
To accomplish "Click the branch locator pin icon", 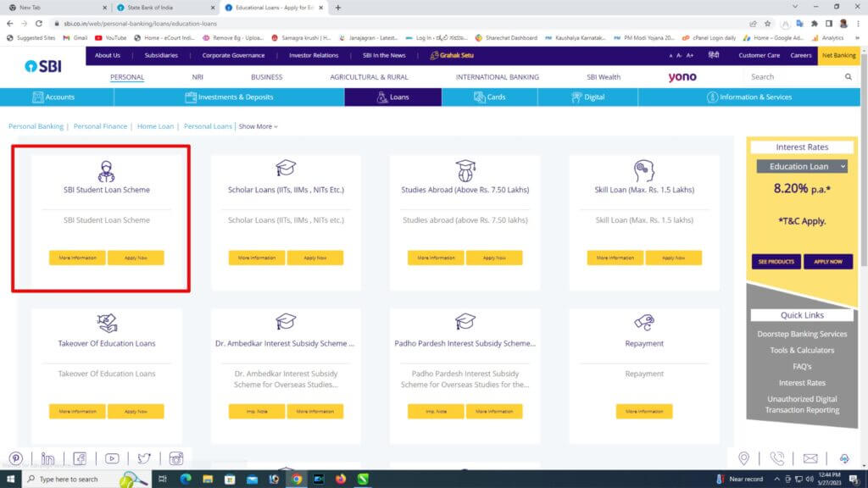I will pyautogui.click(x=743, y=458).
